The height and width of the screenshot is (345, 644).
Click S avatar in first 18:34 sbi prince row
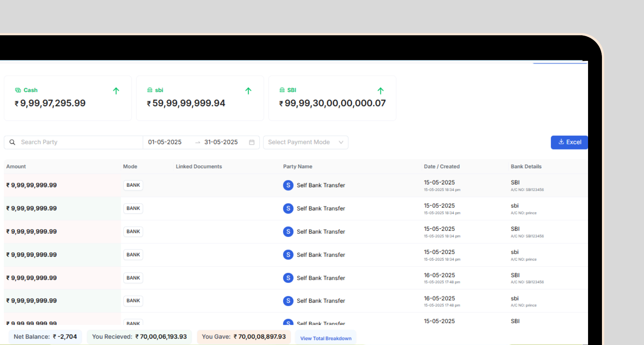tap(288, 208)
